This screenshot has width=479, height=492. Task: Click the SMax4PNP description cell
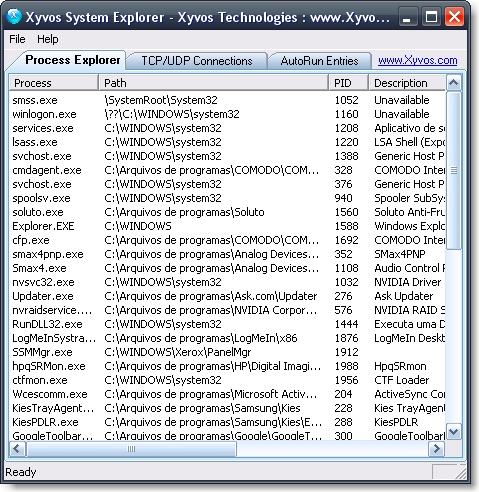click(400, 254)
